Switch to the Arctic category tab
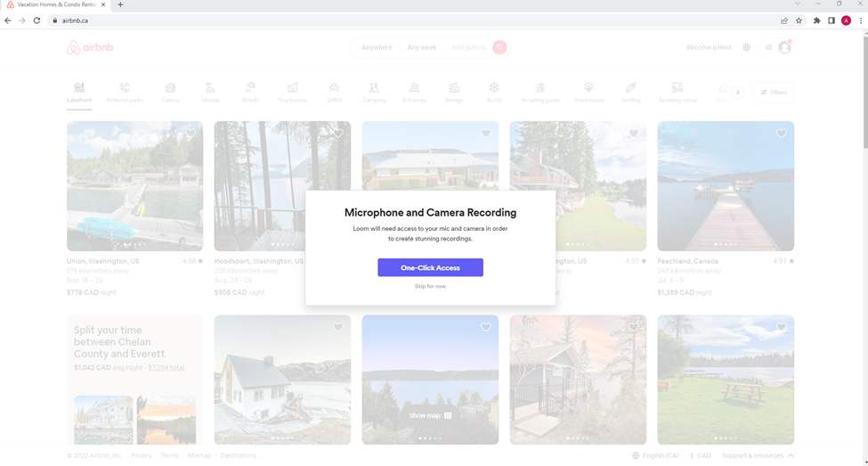 coord(494,92)
